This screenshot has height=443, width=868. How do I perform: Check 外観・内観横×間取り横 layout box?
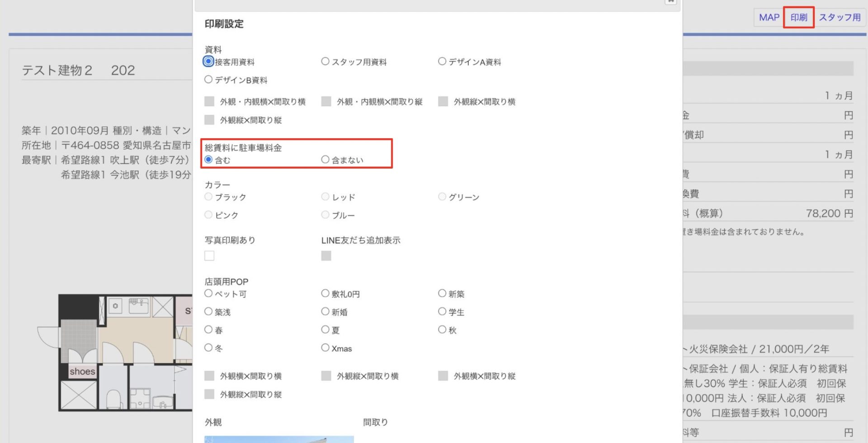pyautogui.click(x=209, y=101)
